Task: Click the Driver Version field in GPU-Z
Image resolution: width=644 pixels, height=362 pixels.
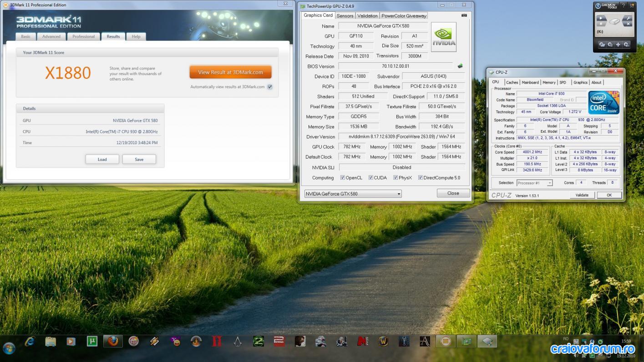Action: pos(402,136)
